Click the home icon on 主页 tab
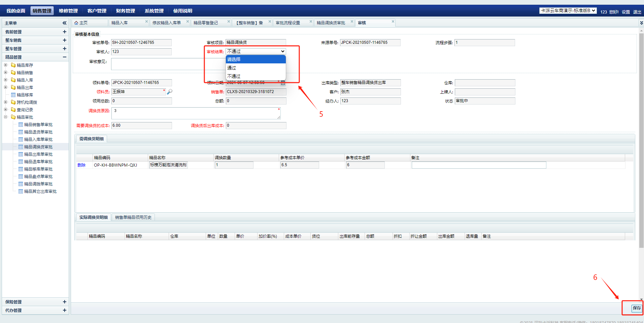Viewport: 644px width, 323px height. [76, 23]
